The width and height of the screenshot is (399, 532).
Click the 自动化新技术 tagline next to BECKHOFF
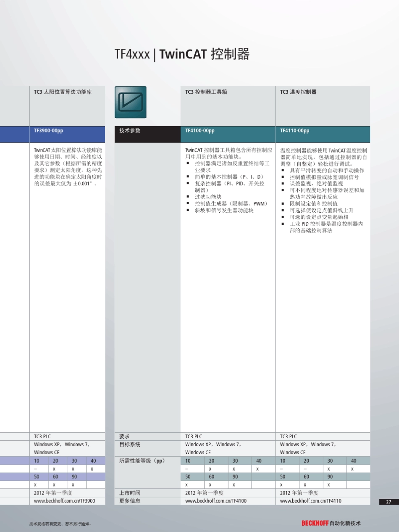(345, 523)
